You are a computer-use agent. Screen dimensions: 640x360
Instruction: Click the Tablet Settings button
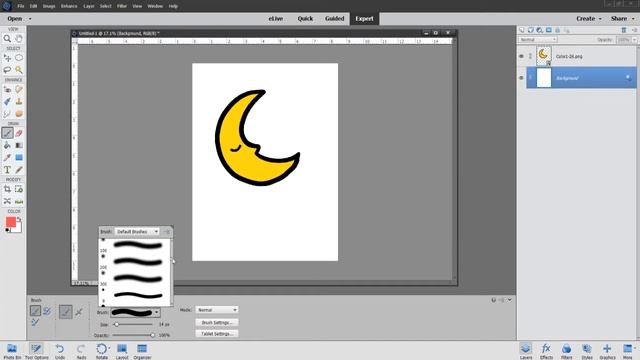click(217, 334)
